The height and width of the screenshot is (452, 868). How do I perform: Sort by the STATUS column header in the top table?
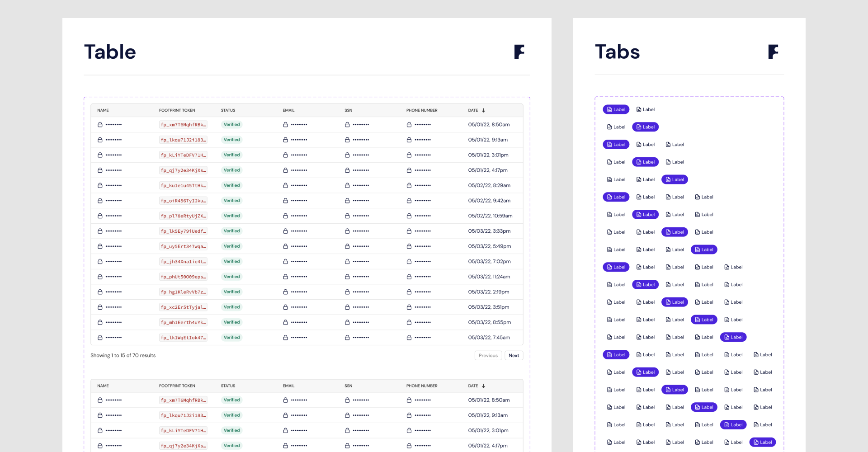click(x=228, y=110)
